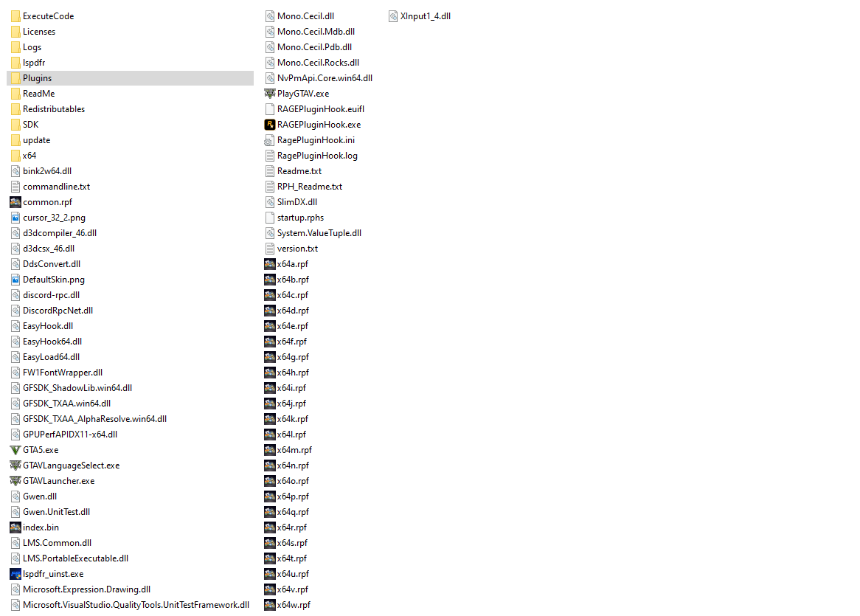The width and height of the screenshot is (860, 616).
Task: Select the GTAVLauncher.exe icon
Action: 15,480
